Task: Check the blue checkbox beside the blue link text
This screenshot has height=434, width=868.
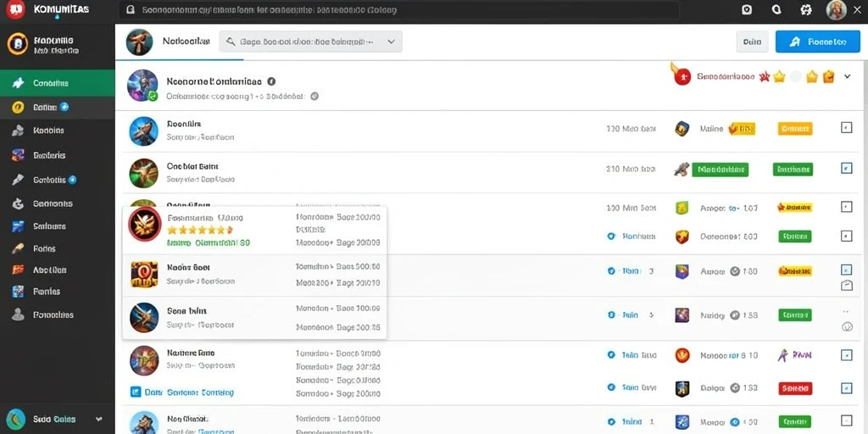Action: point(135,392)
